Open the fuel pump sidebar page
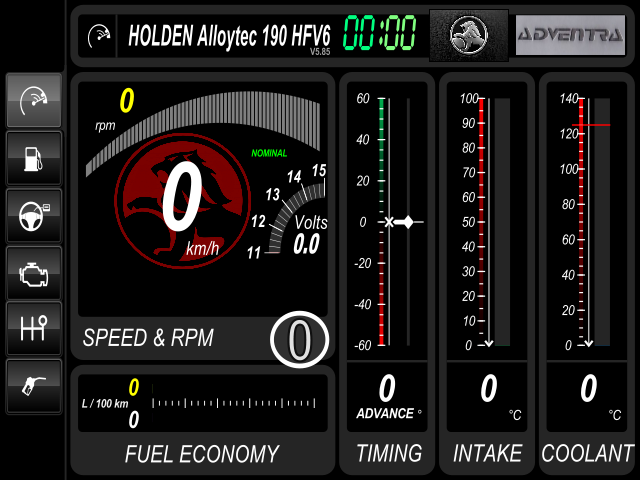Image resolution: width=640 pixels, height=480 pixels. pos(34,159)
